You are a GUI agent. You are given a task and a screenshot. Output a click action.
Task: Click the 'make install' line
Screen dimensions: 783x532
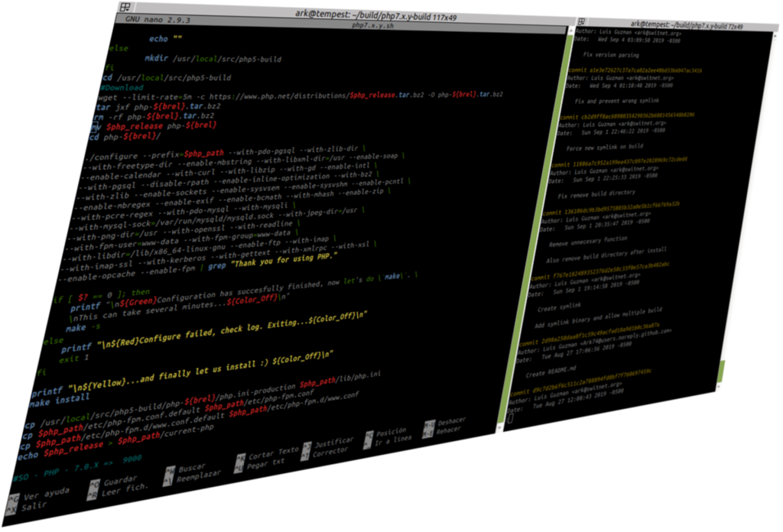[60, 401]
